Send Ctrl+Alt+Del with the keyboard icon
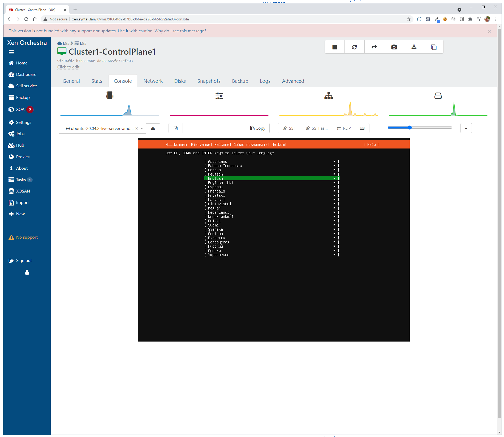The image size is (504, 437). tap(362, 128)
